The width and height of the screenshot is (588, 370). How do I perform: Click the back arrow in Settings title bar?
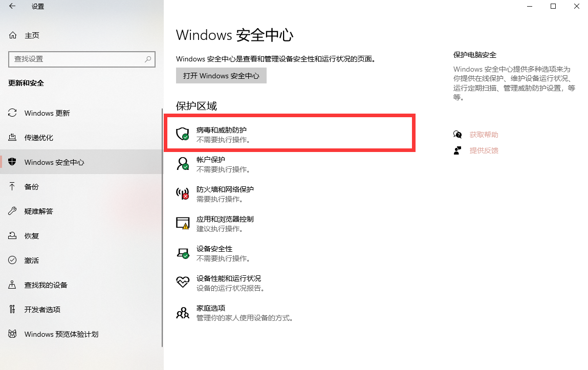[12, 6]
